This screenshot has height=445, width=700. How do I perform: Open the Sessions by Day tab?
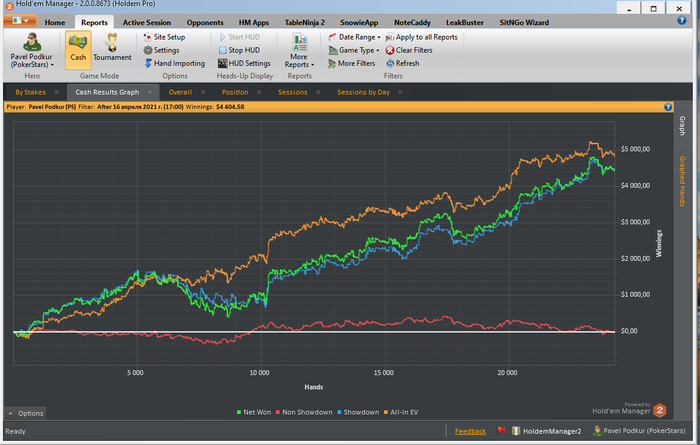(x=363, y=92)
